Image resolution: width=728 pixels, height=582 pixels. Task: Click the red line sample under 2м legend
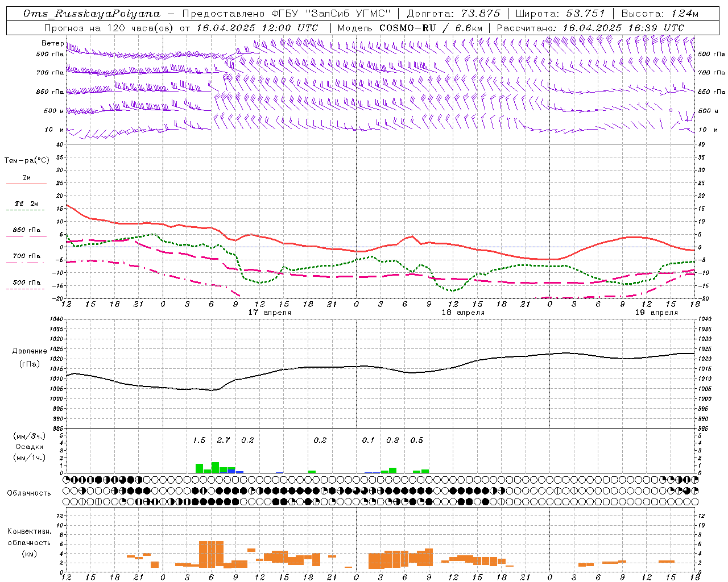click(26, 184)
